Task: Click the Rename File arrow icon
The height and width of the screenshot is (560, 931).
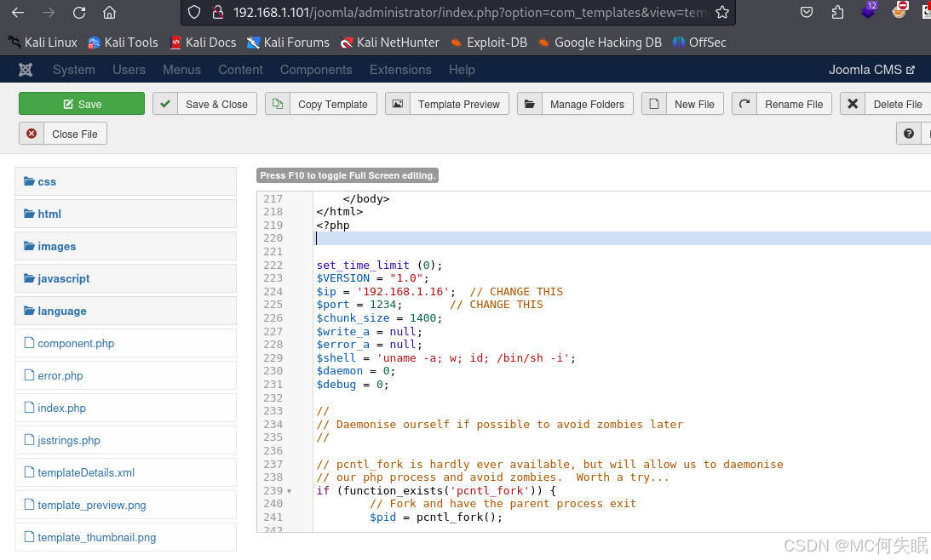Action: click(x=744, y=104)
